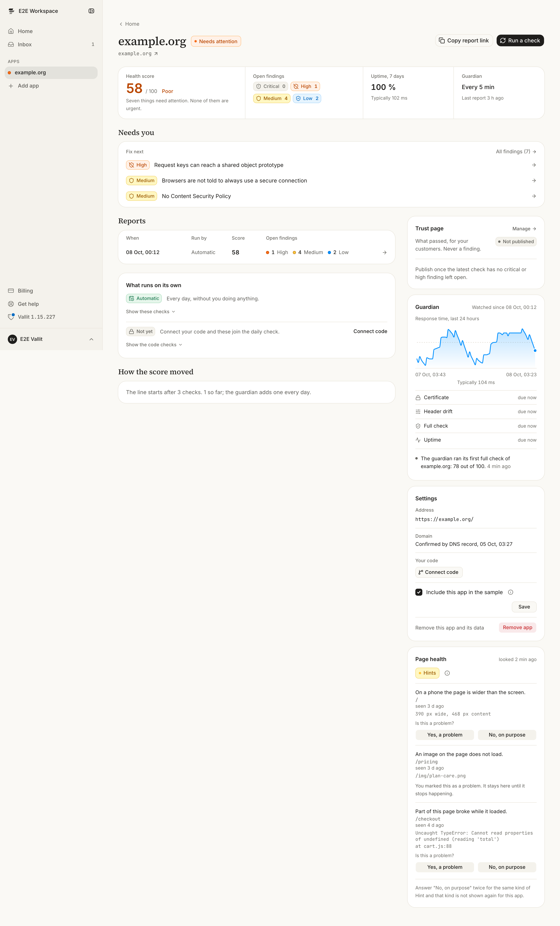Expand Show the code checks

pyautogui.click(x=154, y=345)
